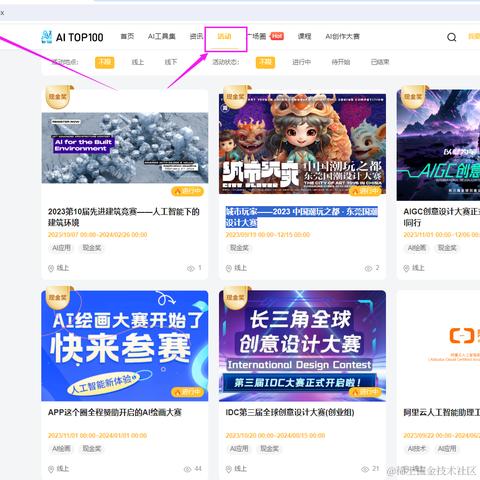480x480 pixels.
Task: Open the 城市玩家 dragon girl poster thumbnail
Action: [x=302, y=144]
